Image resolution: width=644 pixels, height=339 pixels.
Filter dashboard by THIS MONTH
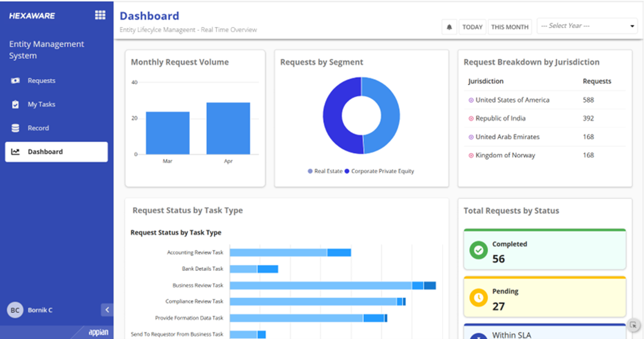(x=510, y=27)
